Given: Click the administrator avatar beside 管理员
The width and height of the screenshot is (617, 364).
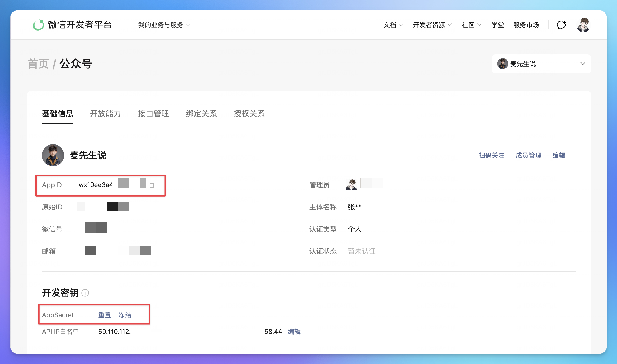Looking at the screenshot, I should coord(351,185).
